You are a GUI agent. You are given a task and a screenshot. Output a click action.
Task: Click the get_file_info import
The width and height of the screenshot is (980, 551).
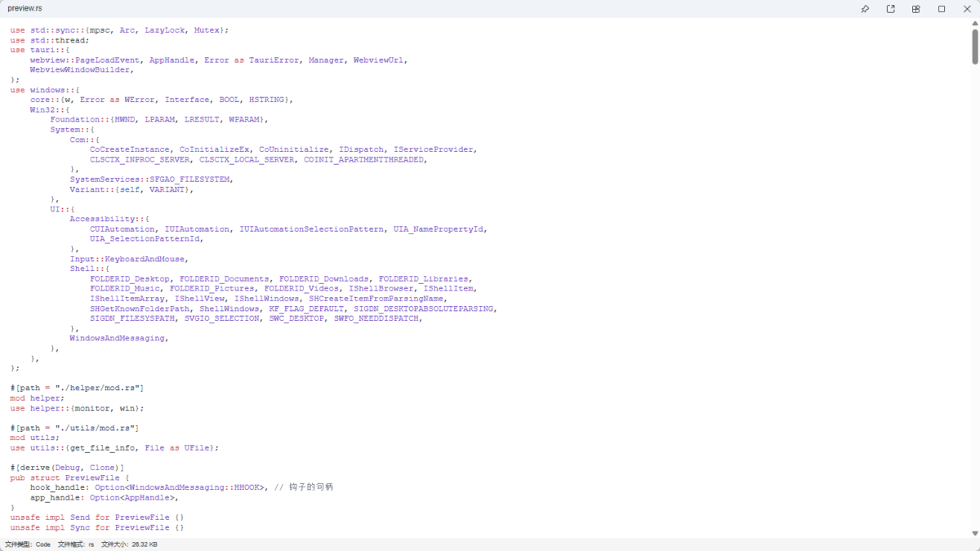click(102, 447)
